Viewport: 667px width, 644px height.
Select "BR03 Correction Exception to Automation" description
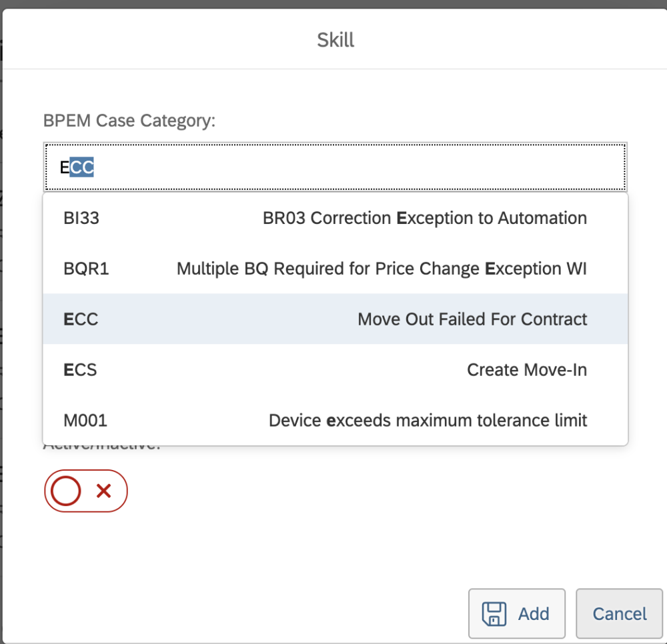point(425,218)
